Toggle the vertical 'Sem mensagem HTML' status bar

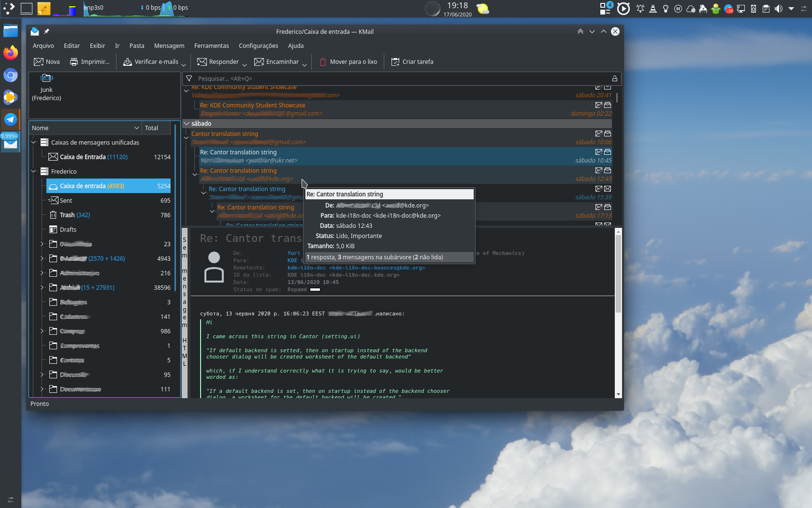(x=185, y=313)
